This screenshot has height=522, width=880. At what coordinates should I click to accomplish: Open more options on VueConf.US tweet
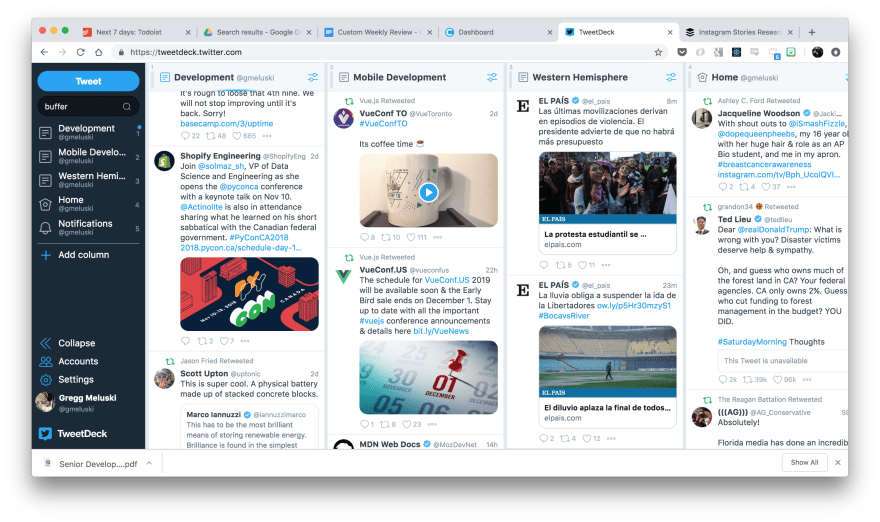pyautogui.click(x=432, y=424)
